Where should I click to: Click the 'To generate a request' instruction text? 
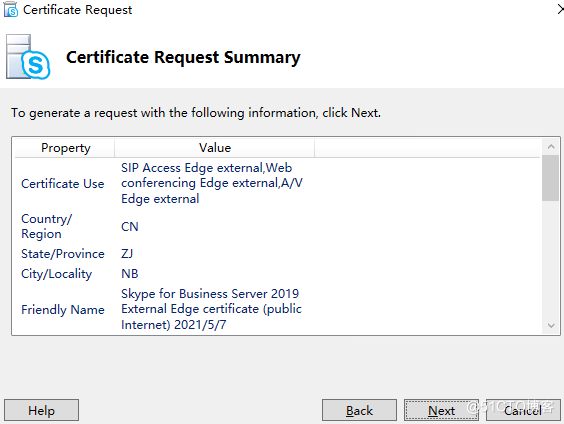[x=196, y=113]
